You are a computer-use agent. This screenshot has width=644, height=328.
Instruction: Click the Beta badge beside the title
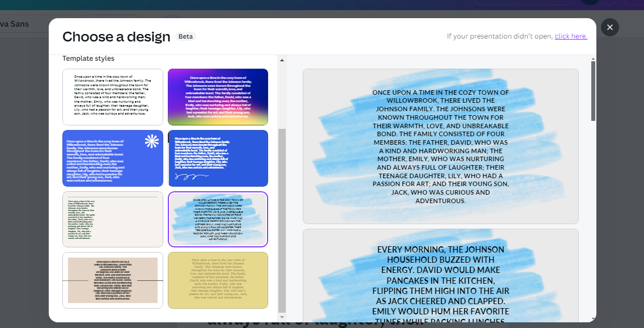tap(185, 36)
